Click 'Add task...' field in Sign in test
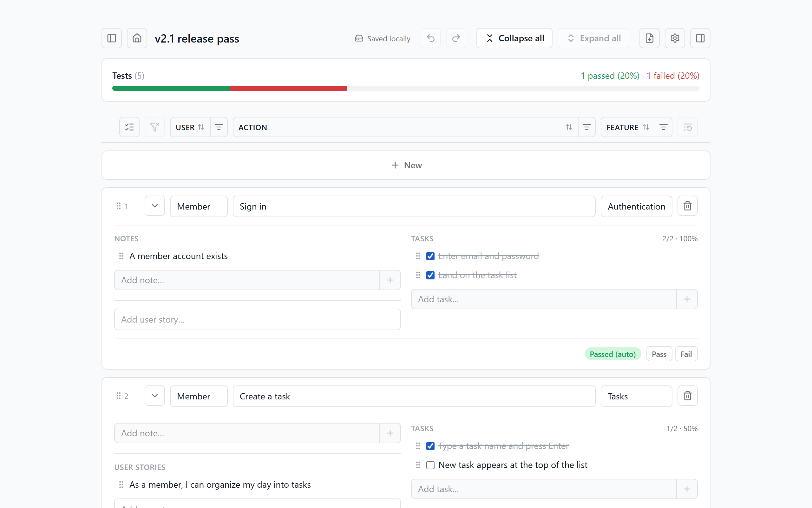812x508 pixels. [544, 299]
